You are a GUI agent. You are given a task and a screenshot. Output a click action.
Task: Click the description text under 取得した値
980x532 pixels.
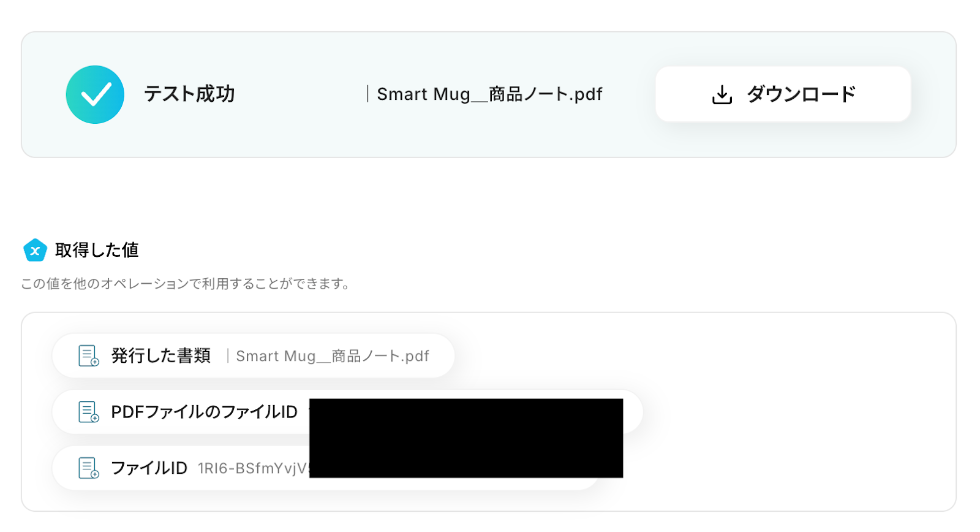click(x=185, y=284)
